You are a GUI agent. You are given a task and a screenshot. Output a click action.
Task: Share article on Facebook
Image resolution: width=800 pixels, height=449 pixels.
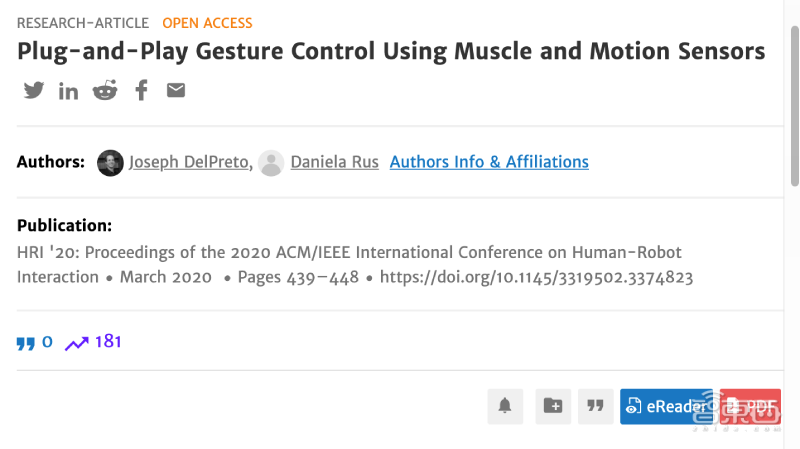[x=141, y=91]
